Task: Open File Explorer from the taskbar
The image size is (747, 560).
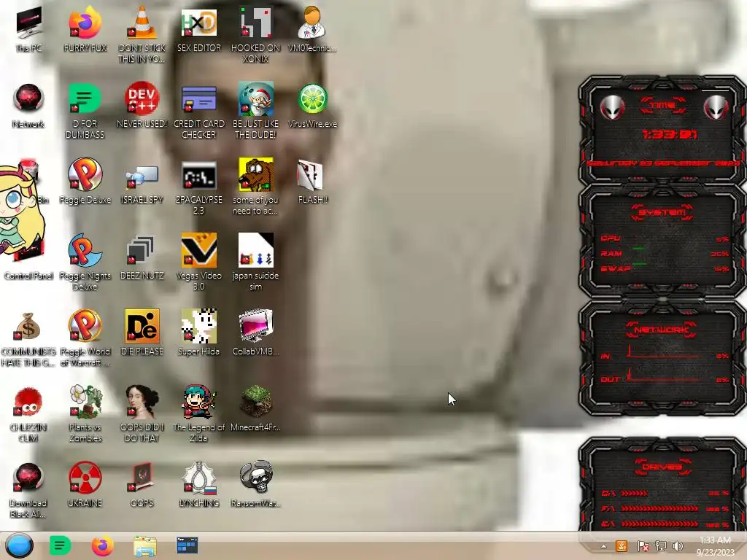Action: click(x=145, y=546)
